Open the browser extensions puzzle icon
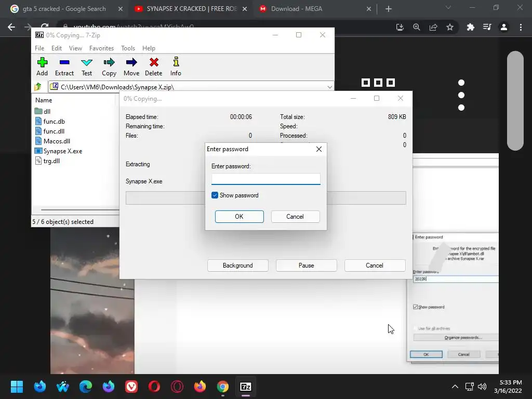Screen dimensions: 532x399 (x=470, y=27)
